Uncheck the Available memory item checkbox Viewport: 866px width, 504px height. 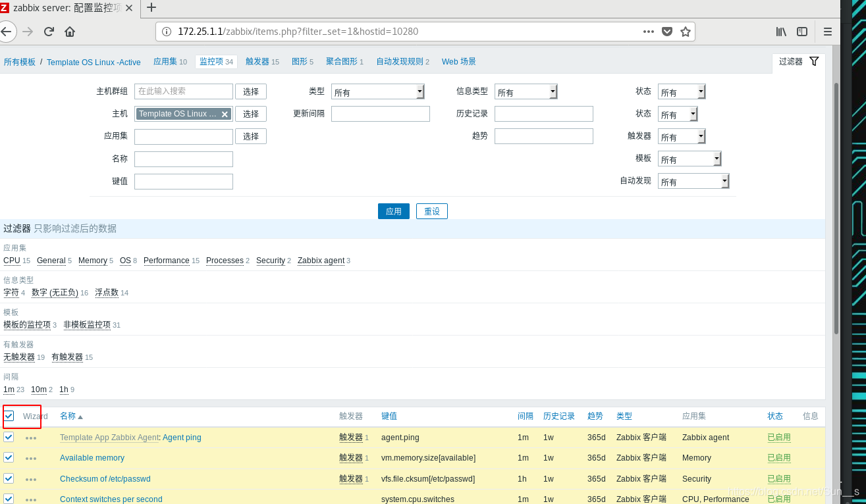tap(9, 457)
